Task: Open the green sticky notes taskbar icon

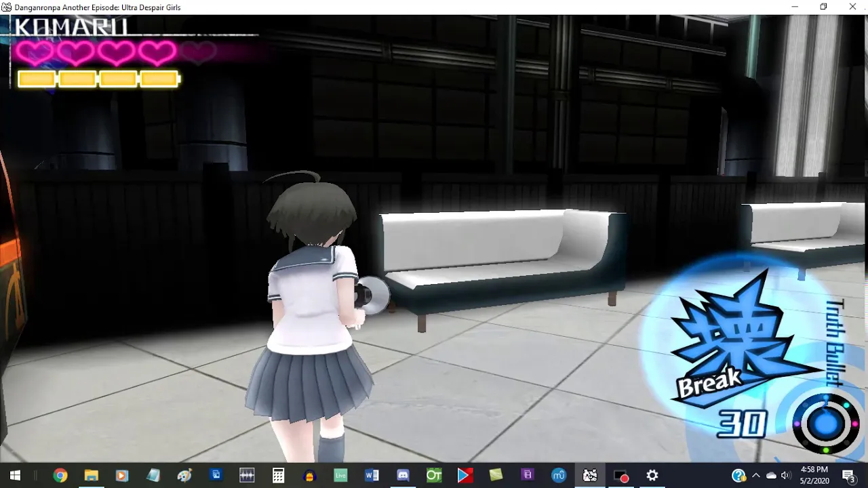Action: [x=496, y=476]
